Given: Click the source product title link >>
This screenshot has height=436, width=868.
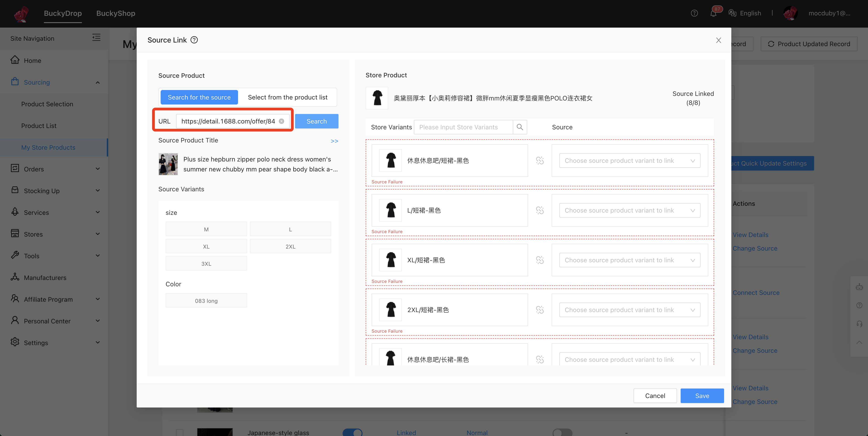Looking at the screenshot, I should click(334, 141).
